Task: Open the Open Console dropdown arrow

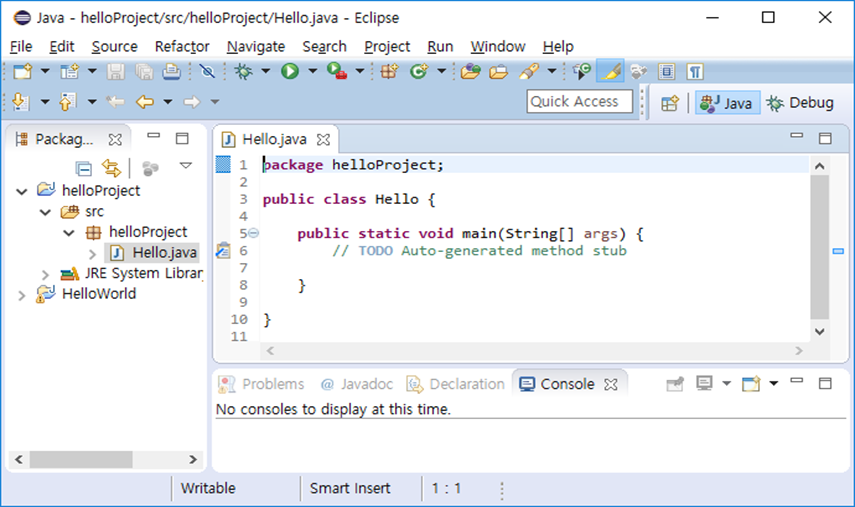Action: pos(773,383)
